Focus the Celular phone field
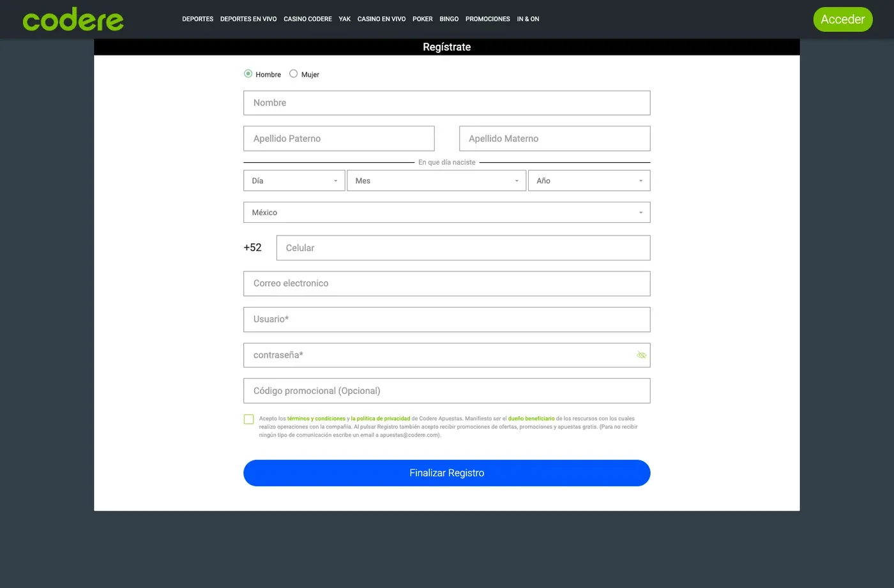 click(x=464, y=248)
